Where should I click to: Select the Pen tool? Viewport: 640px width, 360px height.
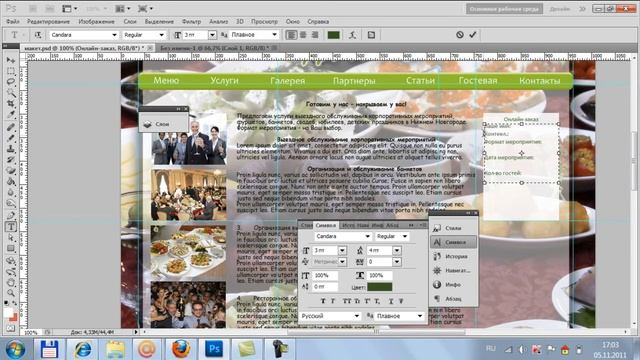(x=11, y=215)
